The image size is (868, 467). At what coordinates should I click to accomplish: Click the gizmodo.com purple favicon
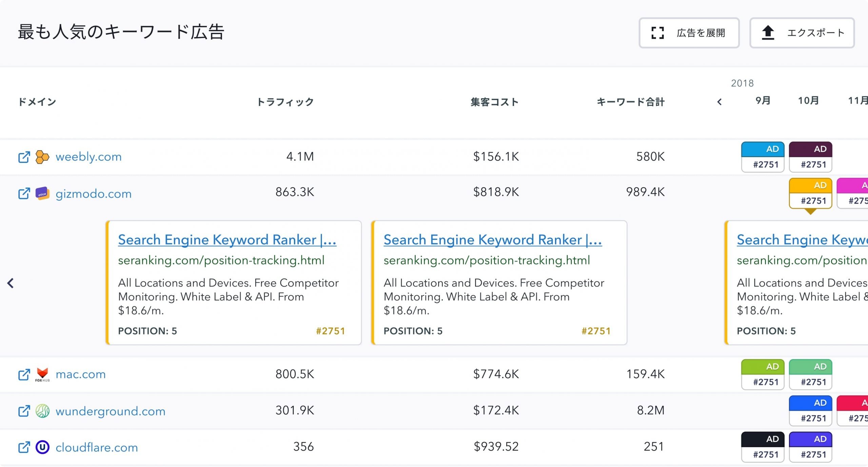[x=42, y=194]
